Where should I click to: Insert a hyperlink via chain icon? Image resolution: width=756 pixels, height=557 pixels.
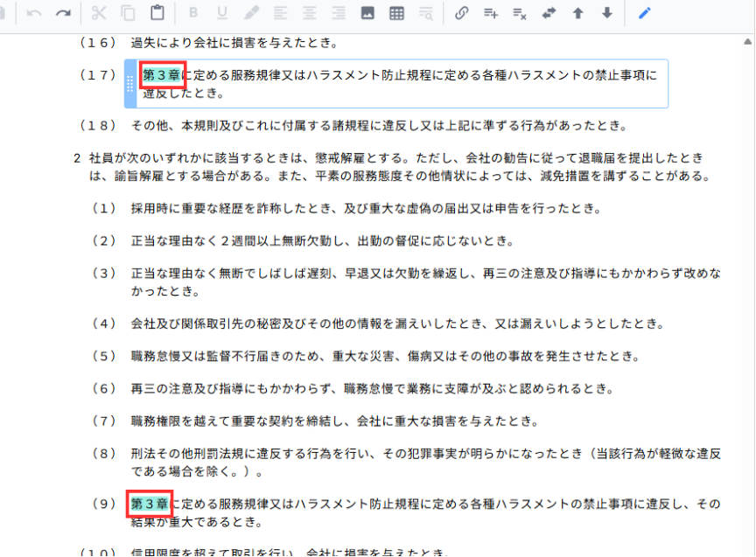click(462, 14)
